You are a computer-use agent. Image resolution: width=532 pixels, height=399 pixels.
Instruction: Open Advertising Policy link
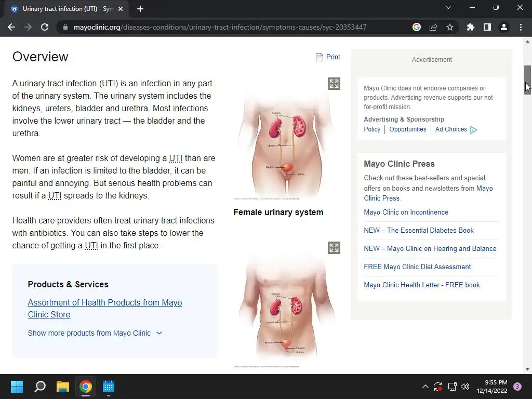pyautogui.click(x=372, y=129)
